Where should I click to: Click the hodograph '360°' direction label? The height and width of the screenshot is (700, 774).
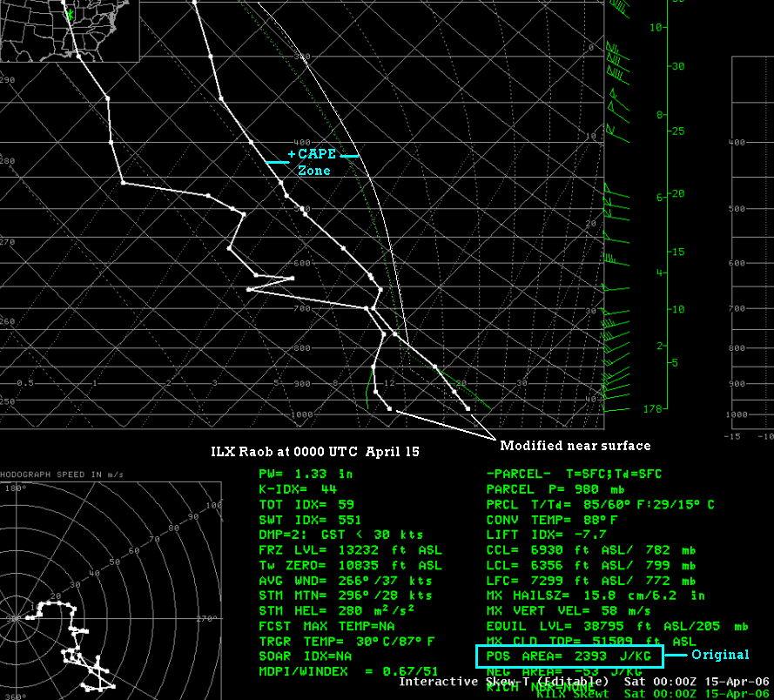pyautogui.click(x=16, y=697)
